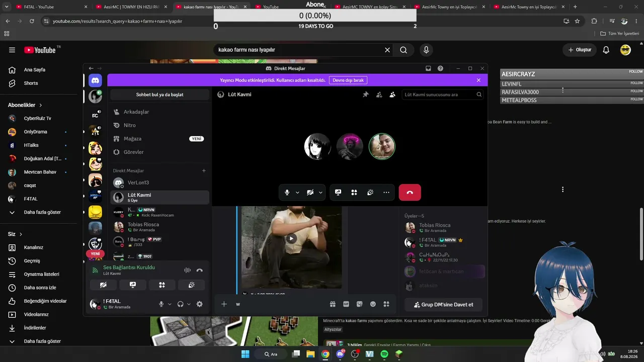The width and height of the screenshot is (644, 362).
Task: Toggle Discord member list icon
Action: tap(392, 95)
